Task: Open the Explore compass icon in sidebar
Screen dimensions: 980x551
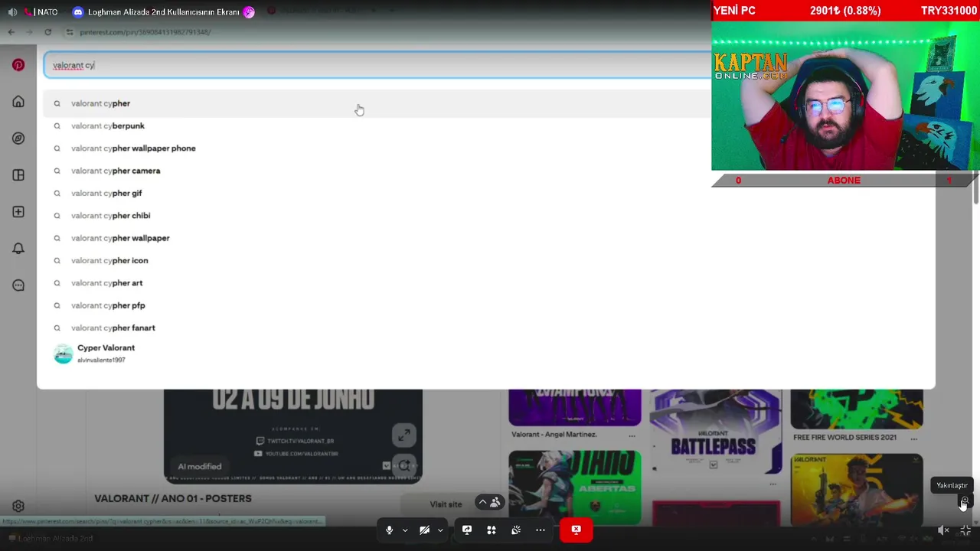Action: point(18,139)
